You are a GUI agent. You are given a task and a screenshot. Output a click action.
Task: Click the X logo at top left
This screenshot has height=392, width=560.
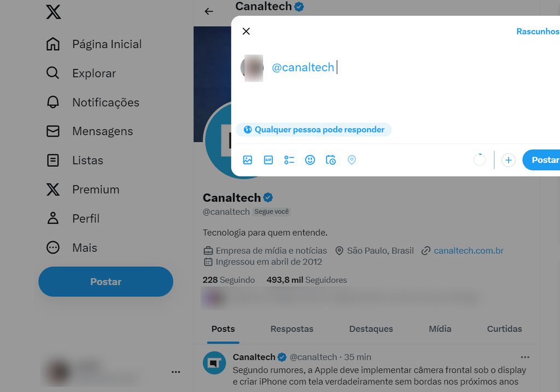(x=52, y=11)
